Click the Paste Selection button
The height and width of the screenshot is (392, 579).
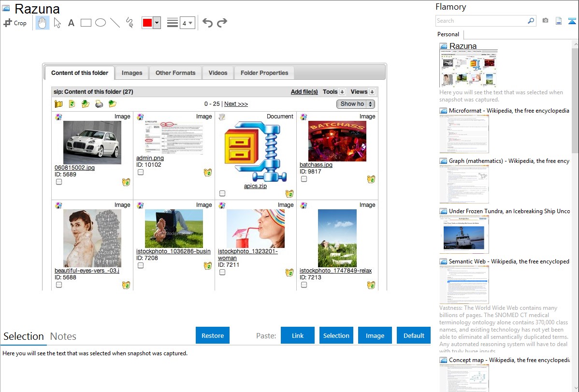point(336,335)
